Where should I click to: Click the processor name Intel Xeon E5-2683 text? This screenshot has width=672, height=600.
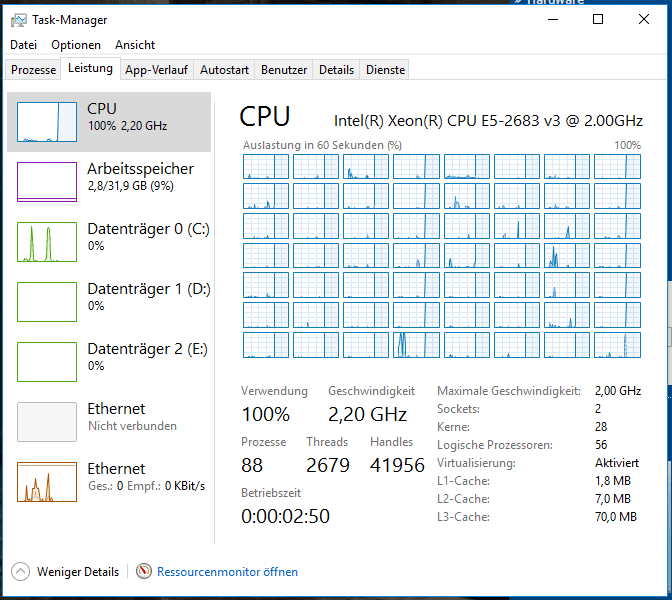[x=488, y=121]
